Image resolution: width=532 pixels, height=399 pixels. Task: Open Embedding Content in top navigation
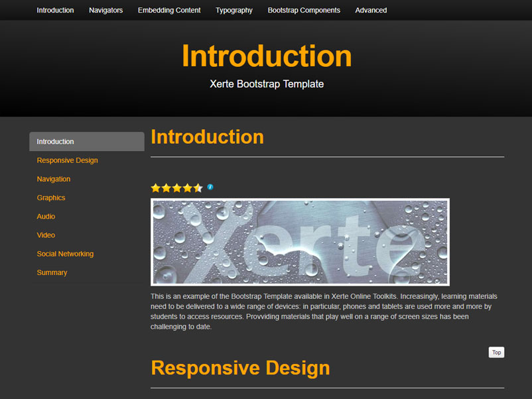coord(169,10)
